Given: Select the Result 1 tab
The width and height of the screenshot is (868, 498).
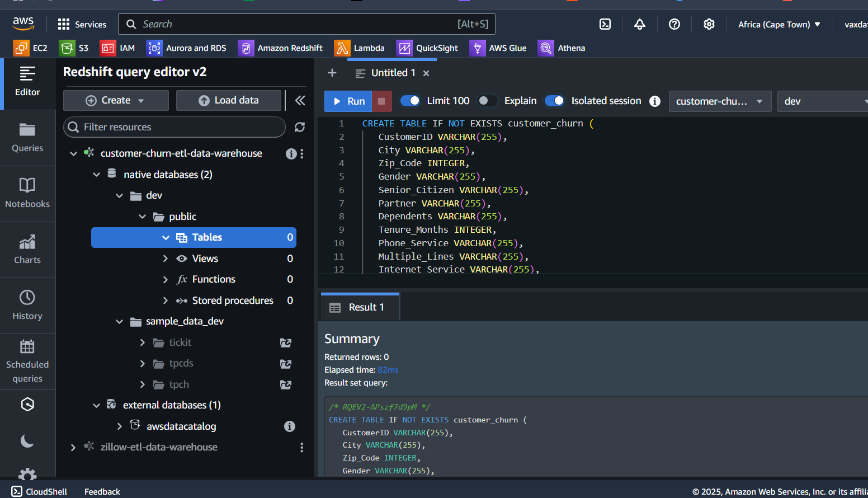Looking at the screenshot, I should click(x=360, y=307).
